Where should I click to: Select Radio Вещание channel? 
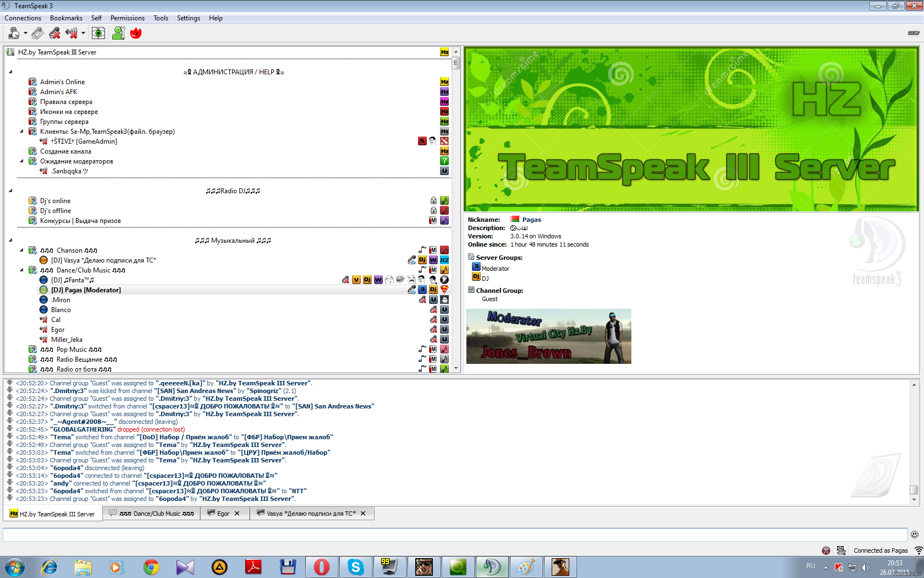tap(79, 359)
